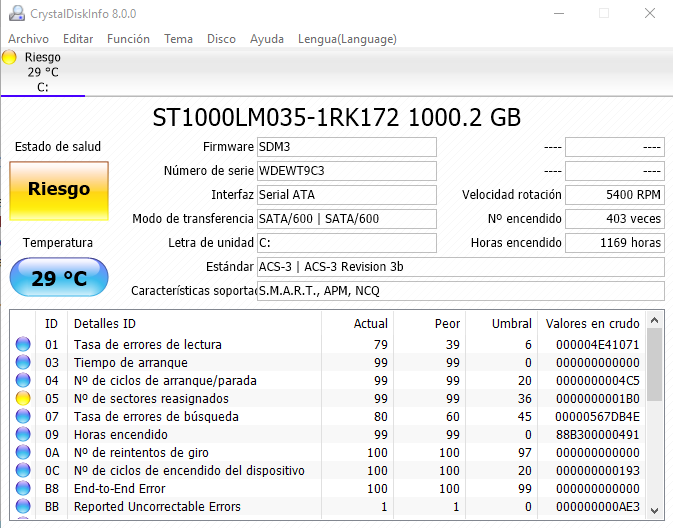Click raw value 00000567DB4E
673x528 pixels.
click(x=597, y=416)
